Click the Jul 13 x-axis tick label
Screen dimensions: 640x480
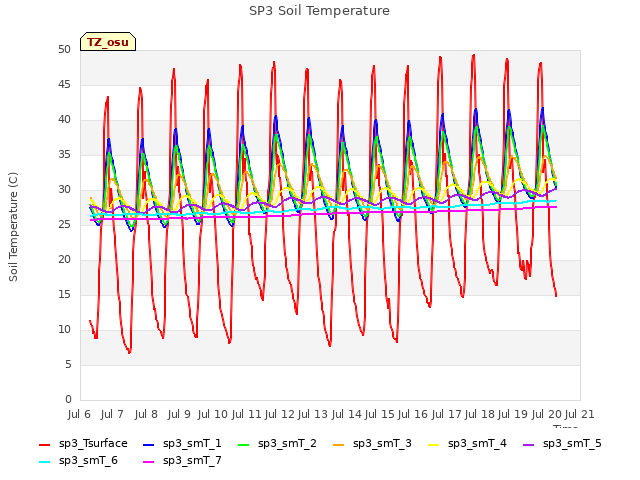[x=313, y=415]
